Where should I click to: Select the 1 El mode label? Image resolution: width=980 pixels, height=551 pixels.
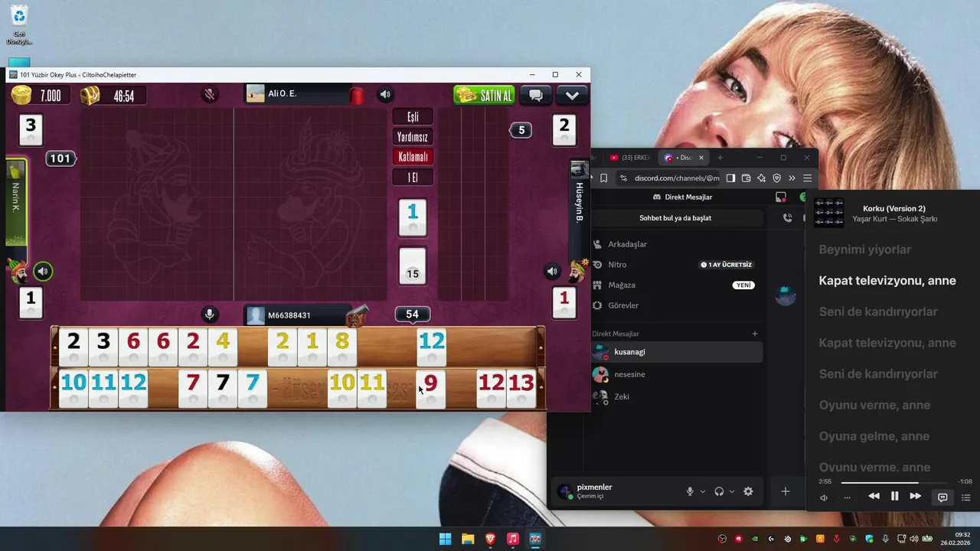[413, 178]
